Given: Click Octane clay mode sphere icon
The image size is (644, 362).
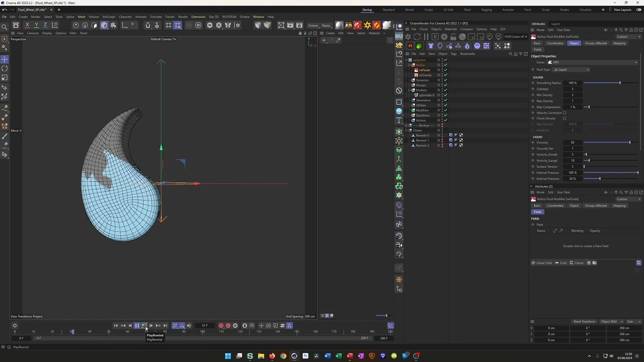Looking at the screenshot, I should (462, 36).
